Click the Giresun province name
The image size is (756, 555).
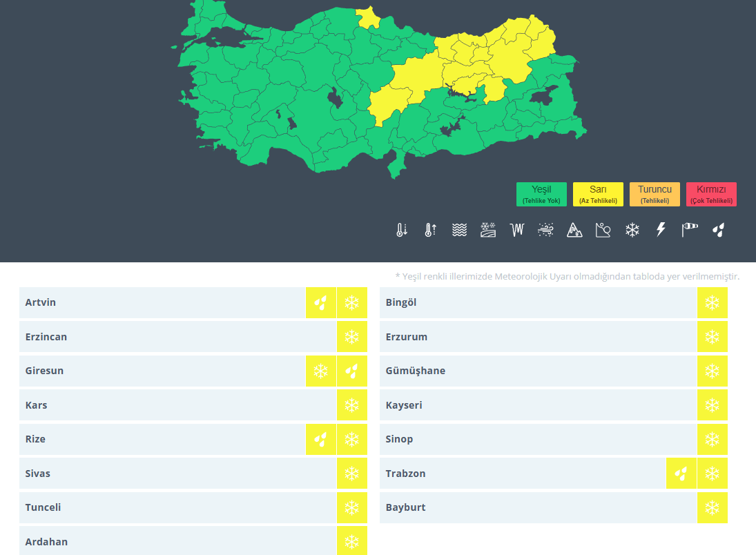(44, 371)
